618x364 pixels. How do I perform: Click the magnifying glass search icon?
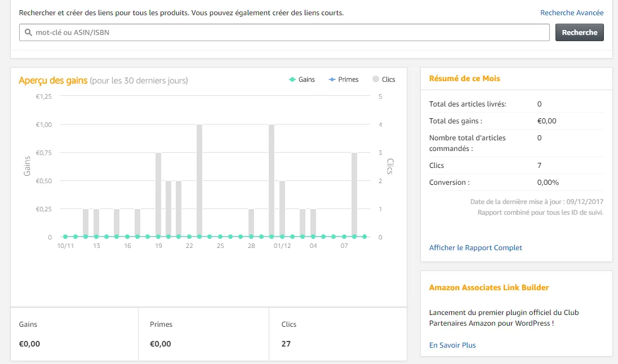coord(28,32)
